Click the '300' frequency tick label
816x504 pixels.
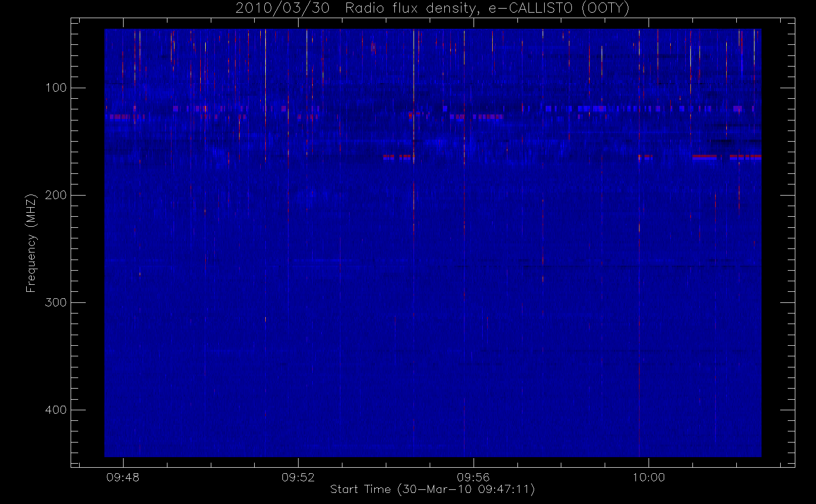click(x=56, y=302)
